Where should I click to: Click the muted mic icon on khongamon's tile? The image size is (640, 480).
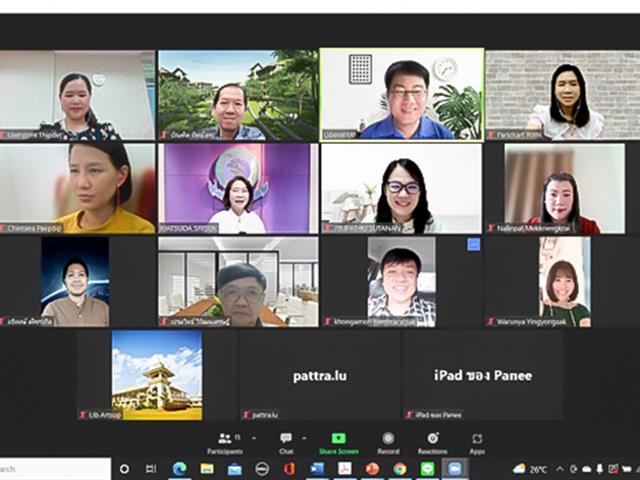[327, 322]
